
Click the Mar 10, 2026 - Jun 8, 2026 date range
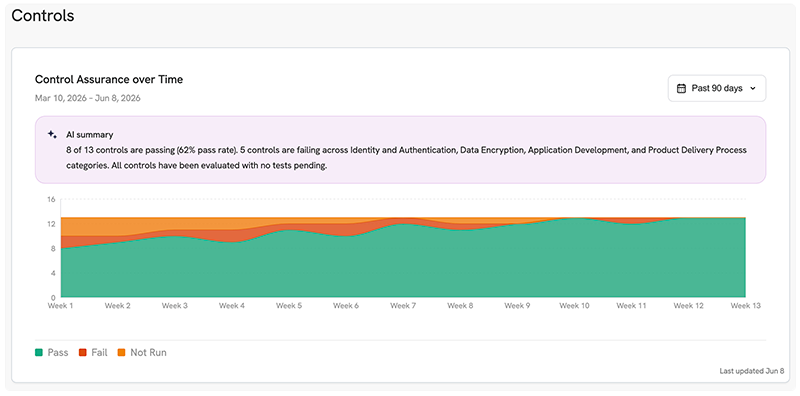[88, 98]
